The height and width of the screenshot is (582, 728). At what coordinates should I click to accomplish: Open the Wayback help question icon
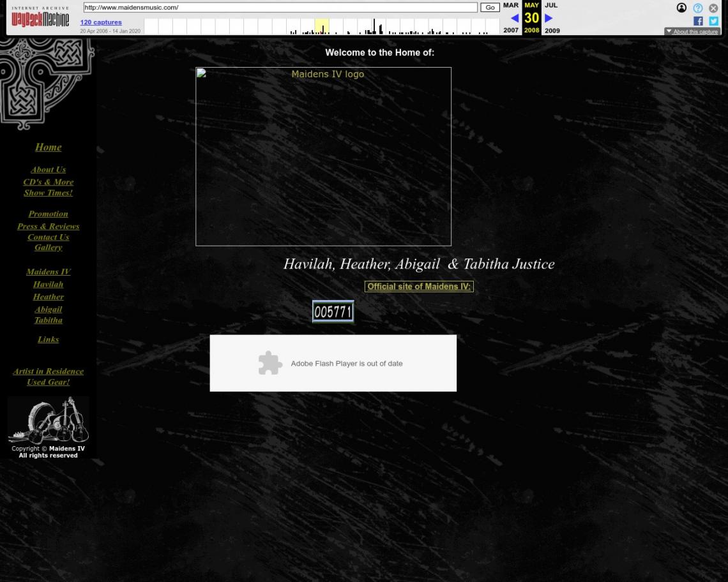click(697, 8)
